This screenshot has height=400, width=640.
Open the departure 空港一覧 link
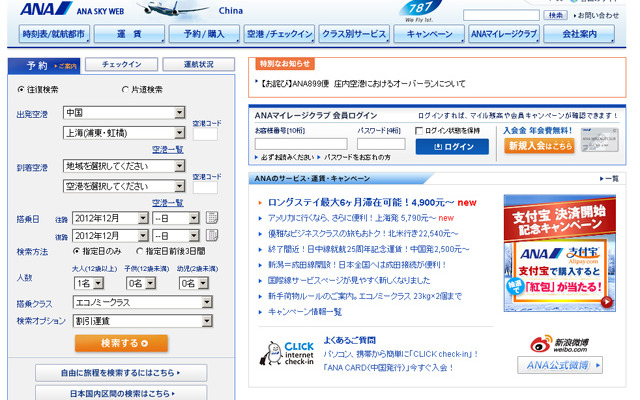pos(168,149)
